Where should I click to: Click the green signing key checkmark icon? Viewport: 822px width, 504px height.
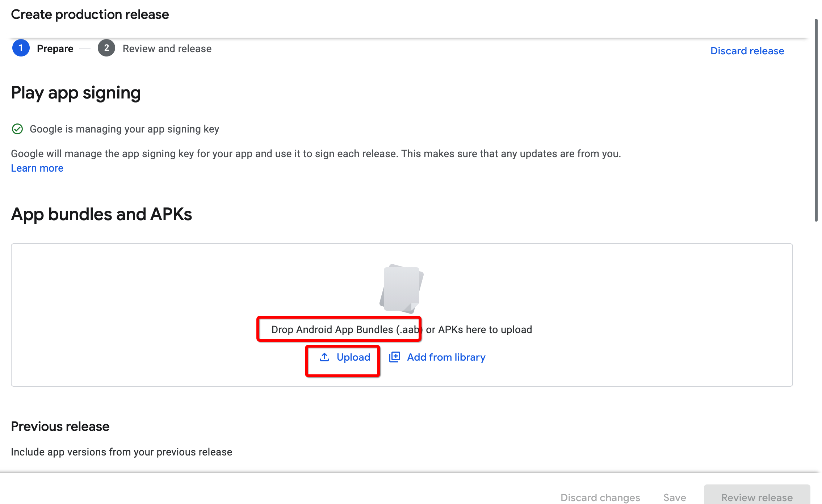[x=17, y=129]
